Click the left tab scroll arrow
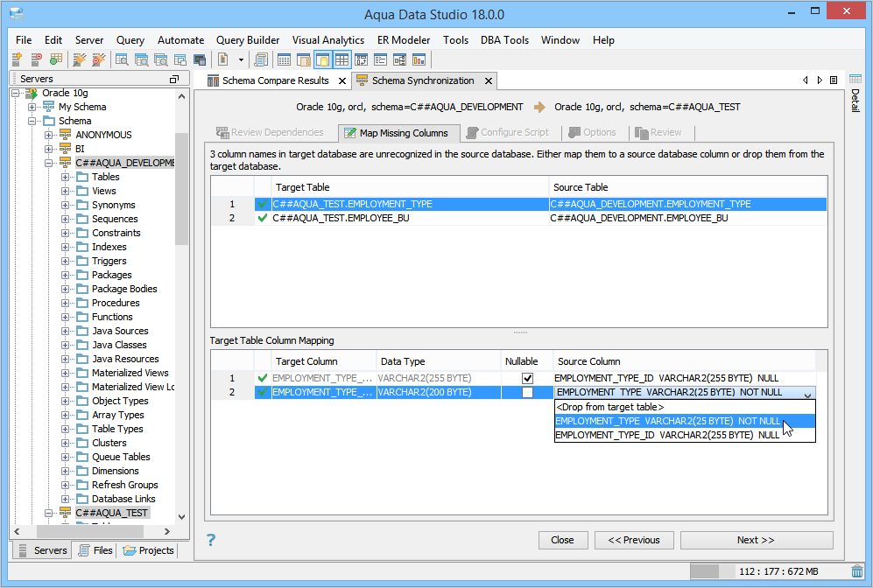The image size is (873, 588). pyautogui.click(x=805, y=80)
